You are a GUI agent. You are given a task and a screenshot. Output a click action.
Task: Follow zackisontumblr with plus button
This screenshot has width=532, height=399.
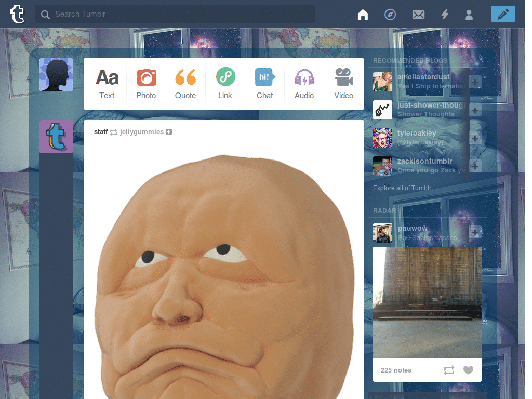tap(475, 166)
